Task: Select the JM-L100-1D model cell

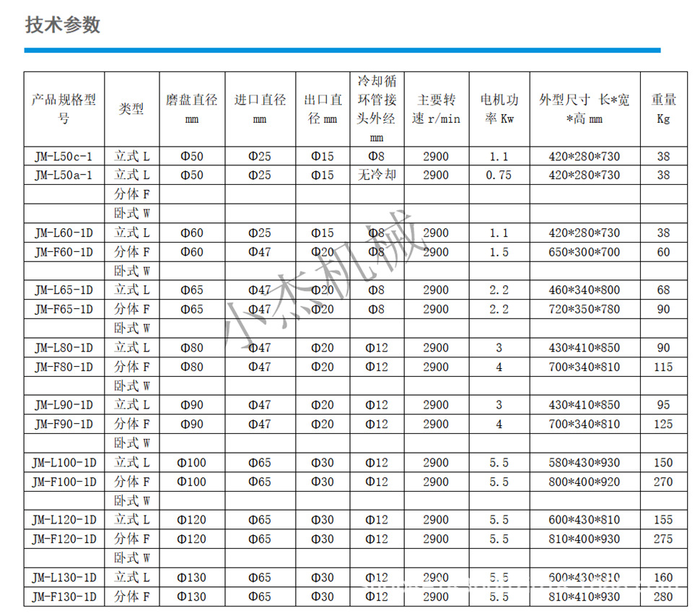Action: [x=64, y=463]
